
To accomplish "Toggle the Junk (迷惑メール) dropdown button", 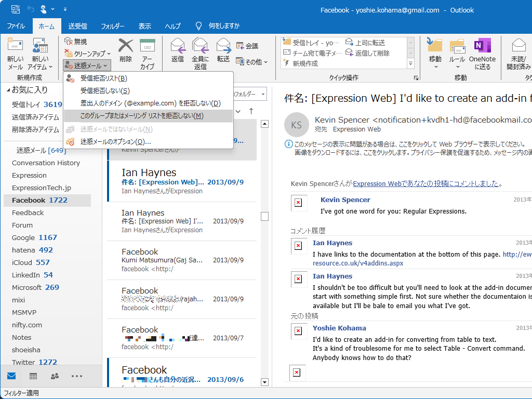I will tap(87, 65).
